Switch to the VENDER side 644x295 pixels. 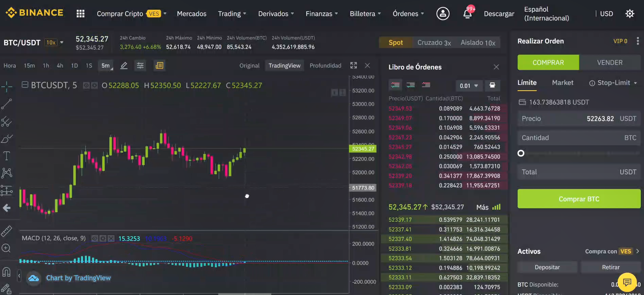(x=610, y=63)
